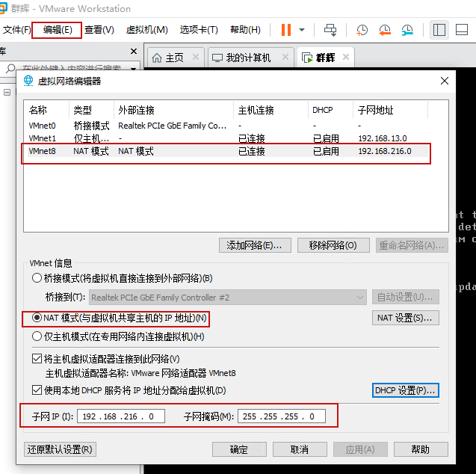
Task: Click the 子网掩码 input field
Action: click(282, 416)
